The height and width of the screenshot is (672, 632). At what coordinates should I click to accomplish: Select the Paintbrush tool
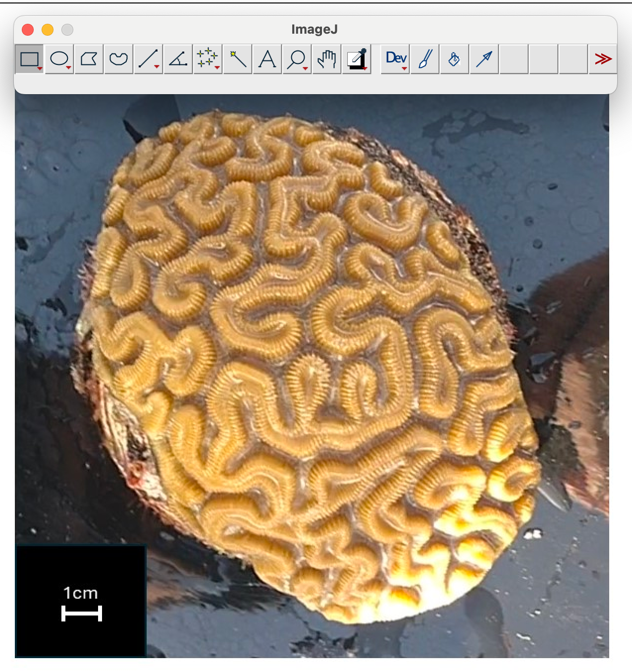pyautogui.click(x=424, y=58)
